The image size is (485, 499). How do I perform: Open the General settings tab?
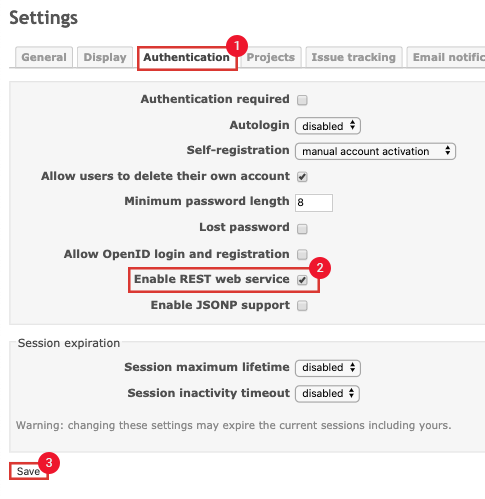point(44,57)
